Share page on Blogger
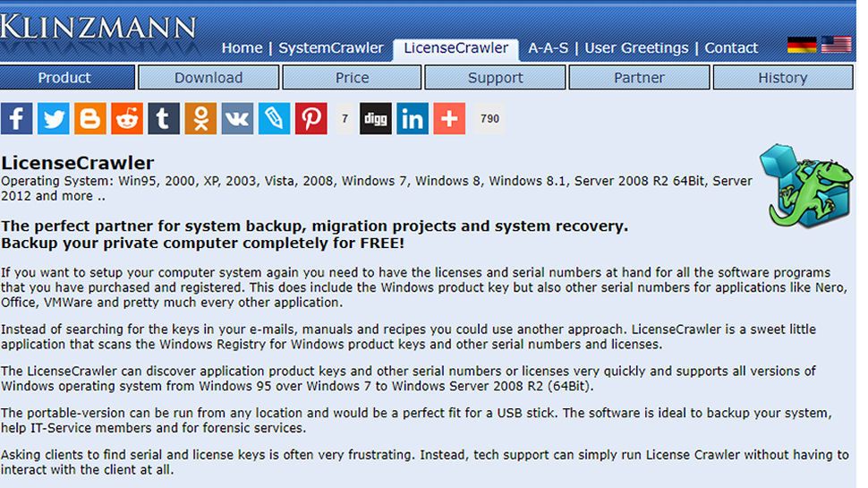Screen dimensions: 868x488 (x=90, y=118)
